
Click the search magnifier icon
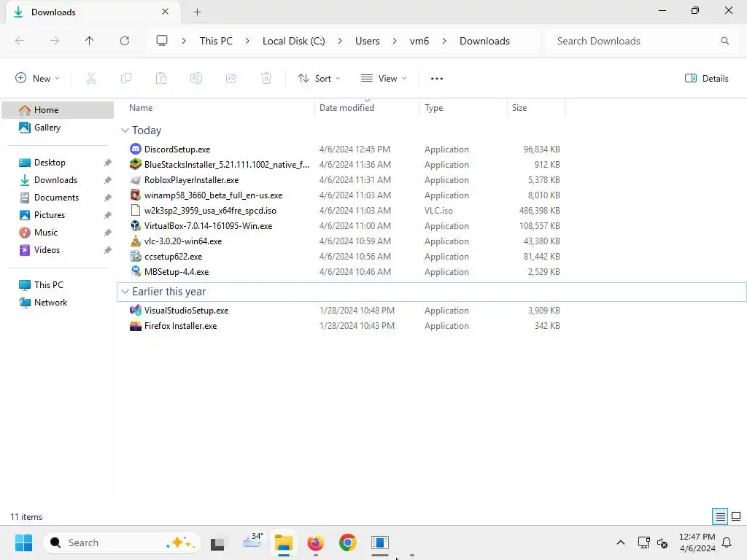tap(724, 41)
